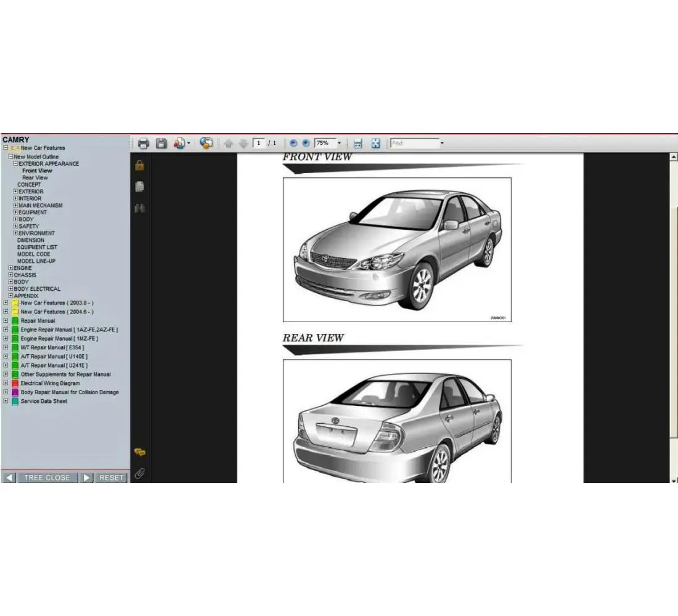The image size is (678, 616).
Task: Click the TREE CLOSE button
Action: (x=47, y=477)
